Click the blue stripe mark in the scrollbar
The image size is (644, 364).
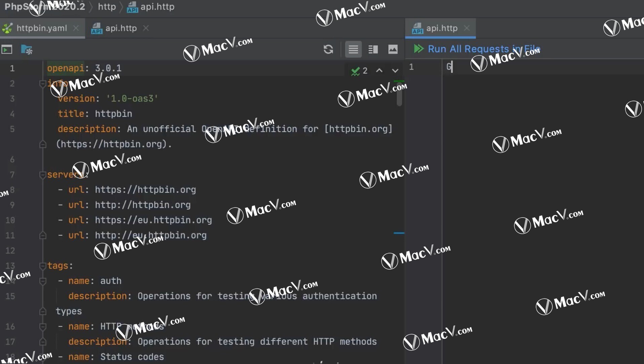(399, 233)
